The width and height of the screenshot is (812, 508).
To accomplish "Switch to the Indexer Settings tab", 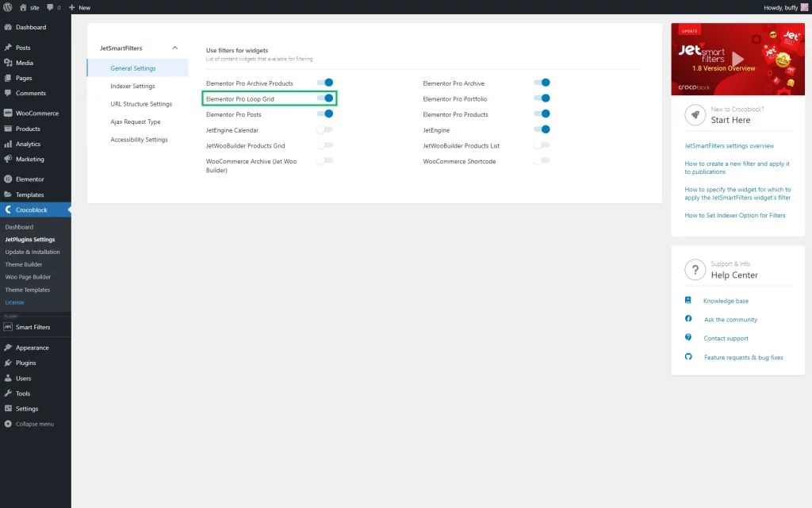I will 132,86.
